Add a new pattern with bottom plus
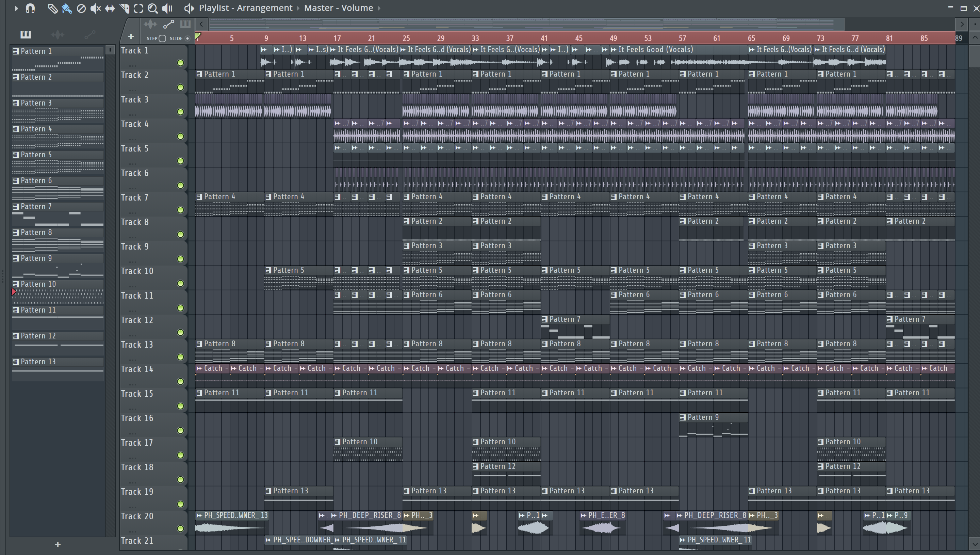Screen dimensions: 980x555 point(58,544)
